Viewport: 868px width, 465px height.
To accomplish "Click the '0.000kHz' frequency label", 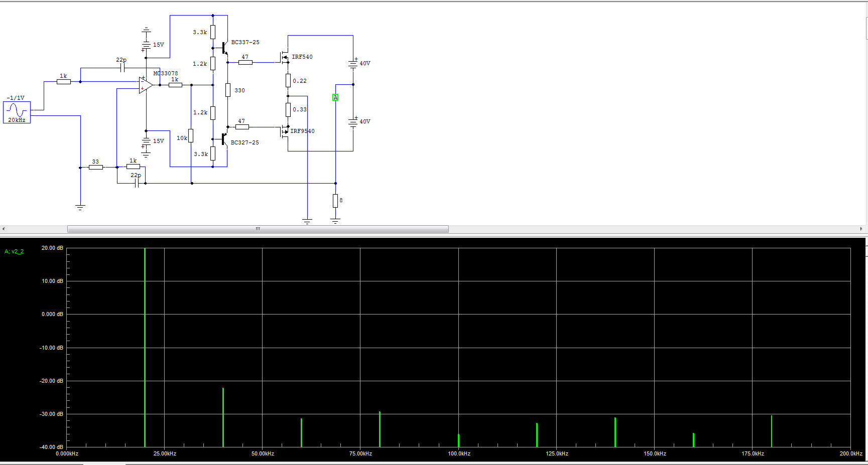I will [67, 453].
